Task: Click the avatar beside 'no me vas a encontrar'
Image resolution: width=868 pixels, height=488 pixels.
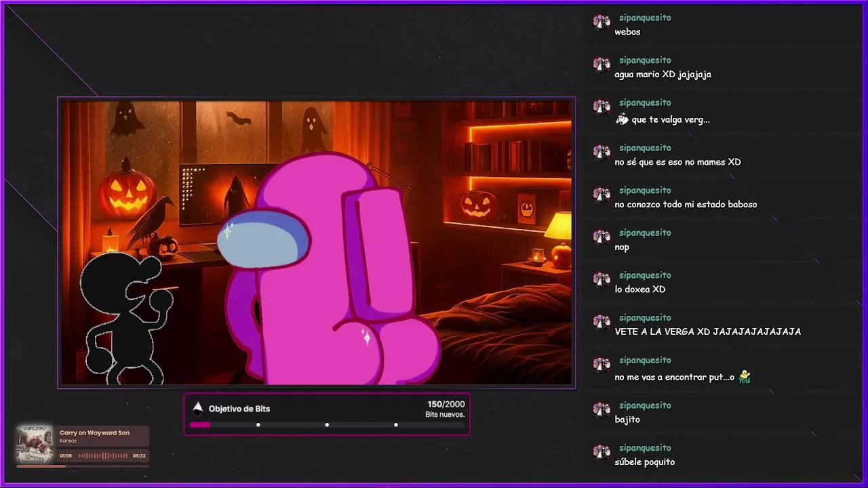Action: 601,365
